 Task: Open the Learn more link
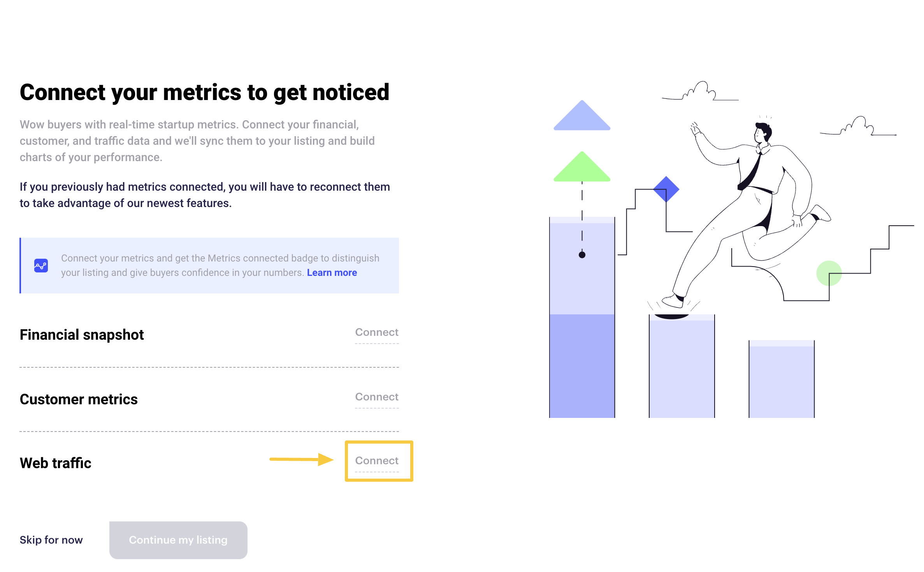332,273
